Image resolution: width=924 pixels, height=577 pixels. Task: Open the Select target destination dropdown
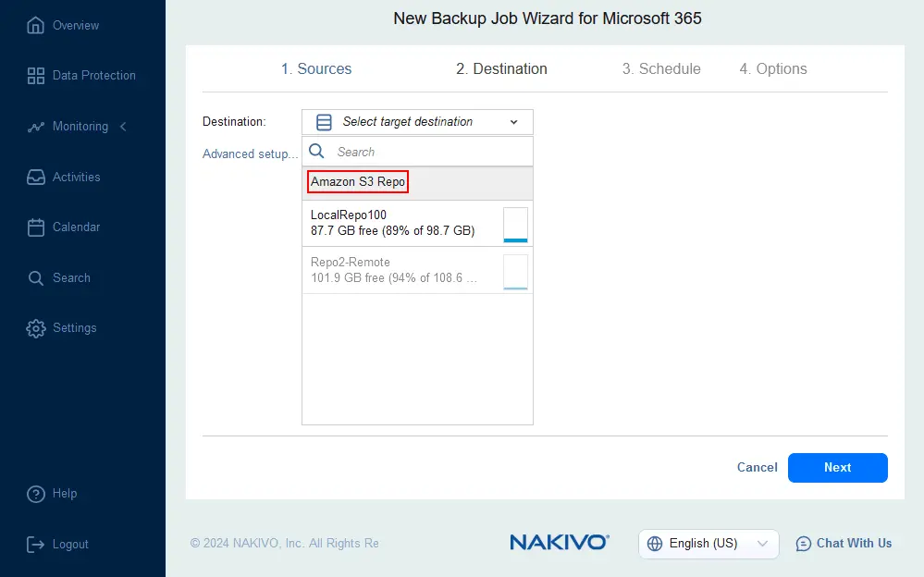click(x=417, y=122)
